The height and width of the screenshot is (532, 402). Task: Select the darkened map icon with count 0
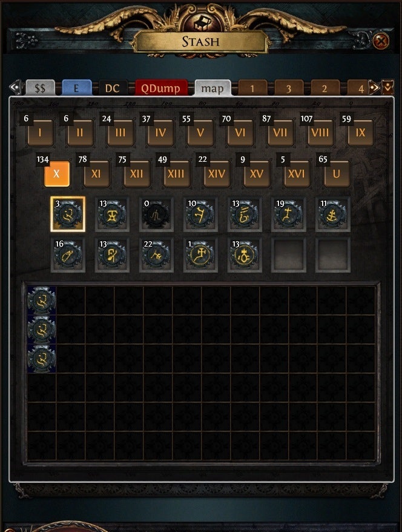point(156,214)
